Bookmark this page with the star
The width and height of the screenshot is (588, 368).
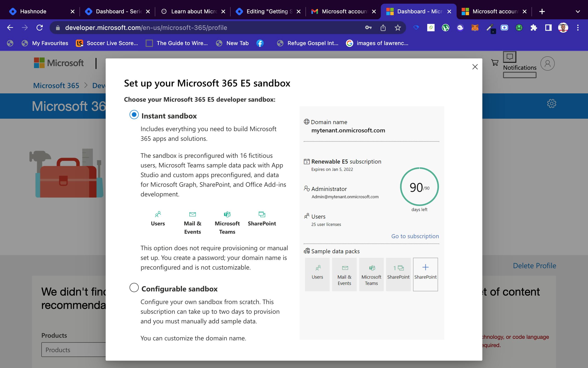tap(398, 28)
